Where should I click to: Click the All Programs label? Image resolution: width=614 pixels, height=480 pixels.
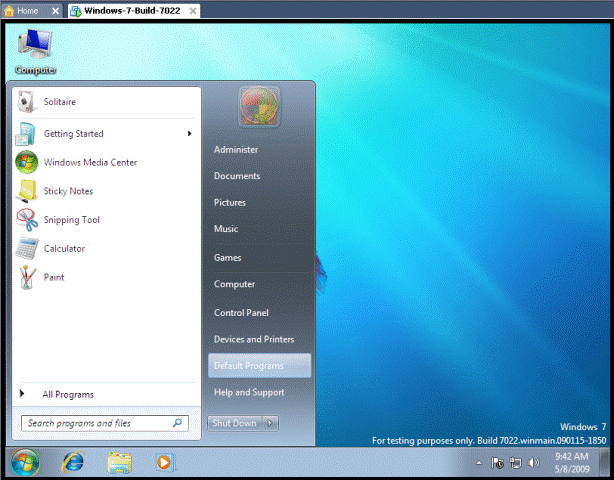(68, 394)
